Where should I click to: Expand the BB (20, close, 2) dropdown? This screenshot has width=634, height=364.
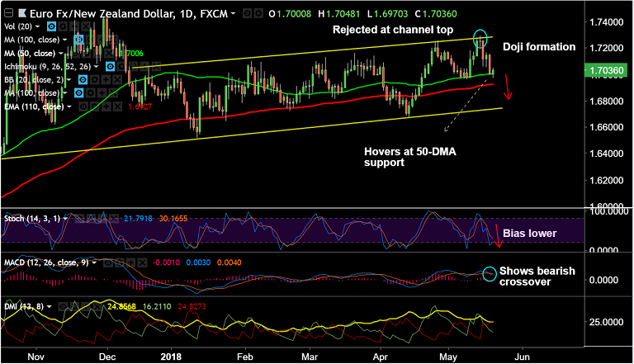click(x=69, y=80)
